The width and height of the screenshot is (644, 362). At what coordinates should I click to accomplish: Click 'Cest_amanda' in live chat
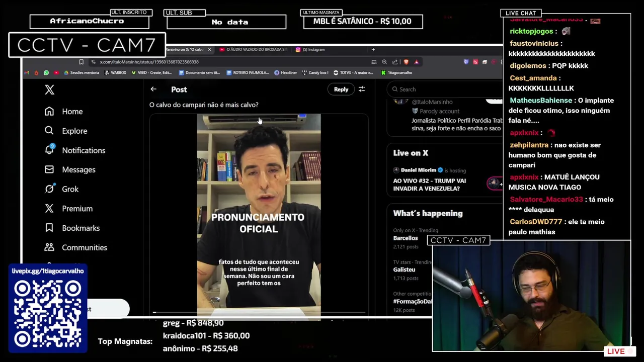[x=533, y=78]
